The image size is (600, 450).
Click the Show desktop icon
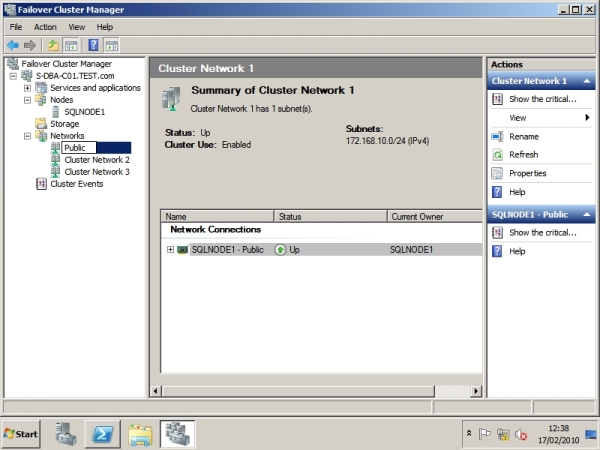pos(591,434)
